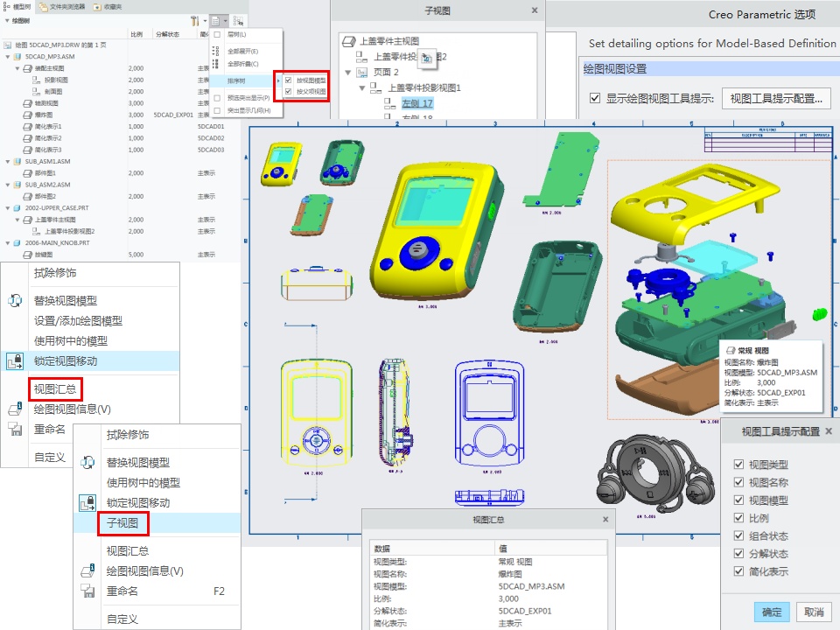
Task: Click the tree filter icon in the drawing tree header
Action: point(238,20)
